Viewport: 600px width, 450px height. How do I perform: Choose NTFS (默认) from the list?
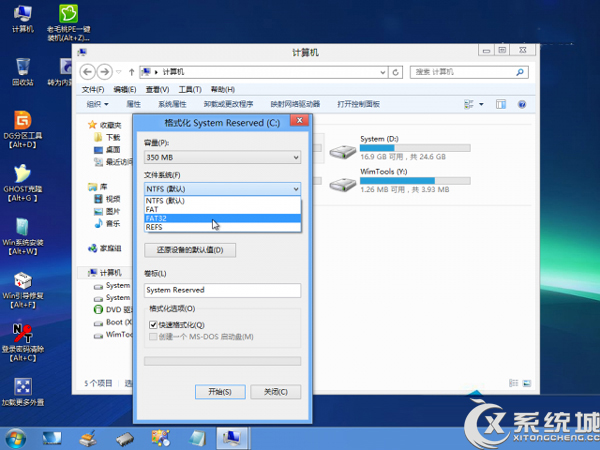[x=223, y=201]
